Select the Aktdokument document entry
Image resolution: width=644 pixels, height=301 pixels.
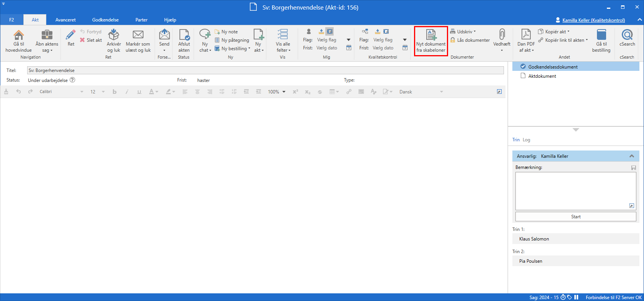[x=542, y=76]
